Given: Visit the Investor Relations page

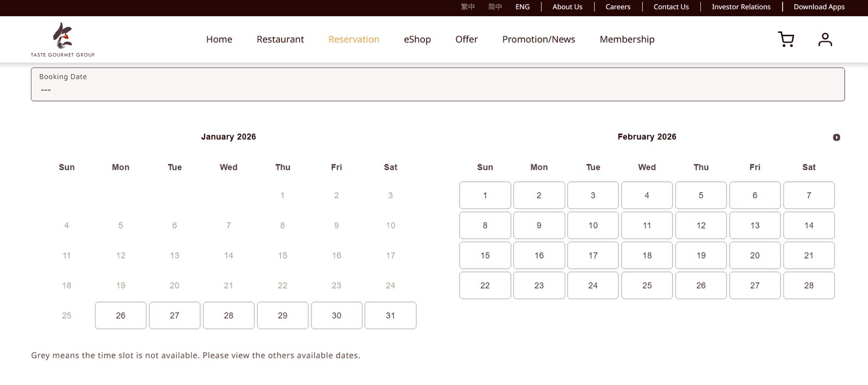Looking at the screenshot, I should coord(741,7).
